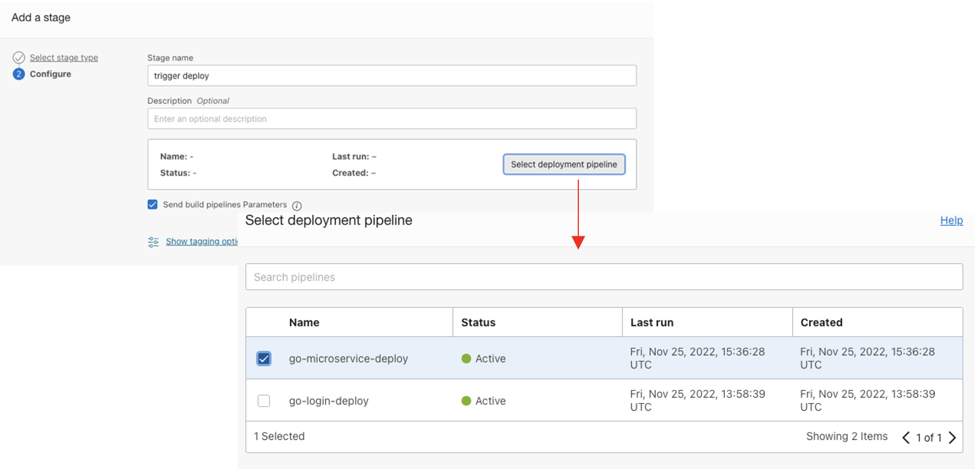Go back to Select stage type step
The width and height of the screenshot is (980, 469).
(x=63, y=58)
